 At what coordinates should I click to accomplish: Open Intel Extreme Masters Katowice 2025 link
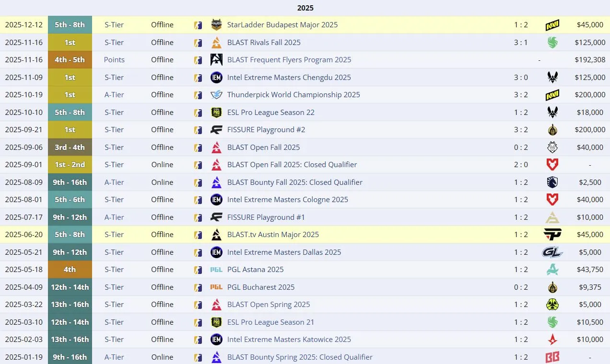tap(289, 340)
